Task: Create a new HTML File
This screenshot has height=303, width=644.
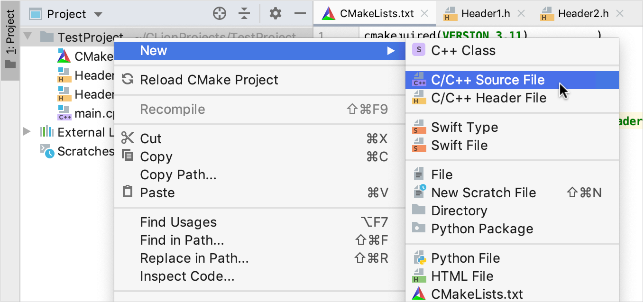Action: [x=462, y=276]
